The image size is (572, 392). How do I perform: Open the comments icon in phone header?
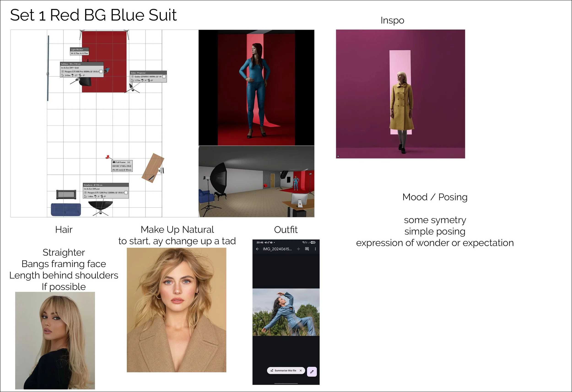tap(307, 249)
